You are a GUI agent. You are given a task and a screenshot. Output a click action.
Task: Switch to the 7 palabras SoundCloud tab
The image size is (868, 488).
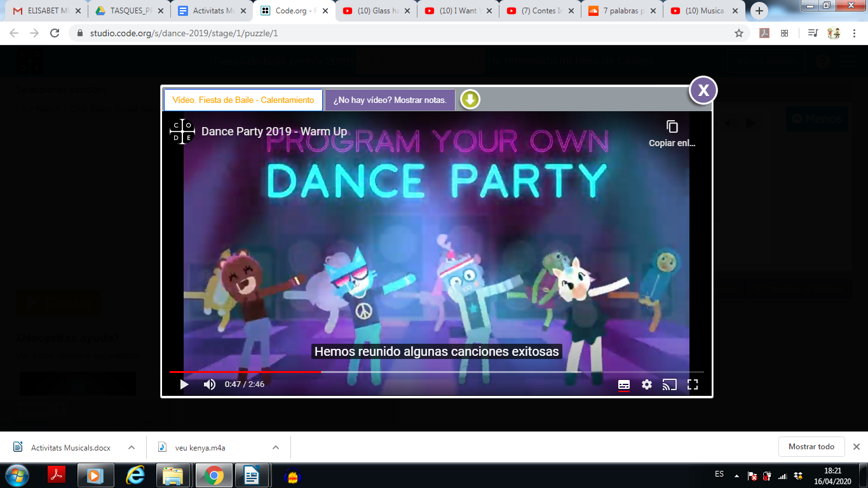point(622,11)
